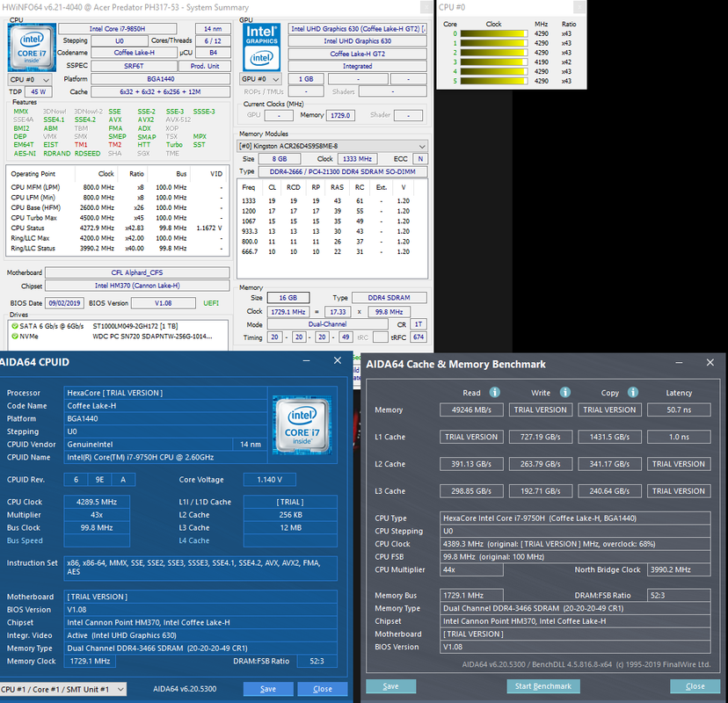Screen dimensions: 728x703
Task: Click the L4 Cache label in CPUID
Action: pyautogui.click(x=194, y=540)
